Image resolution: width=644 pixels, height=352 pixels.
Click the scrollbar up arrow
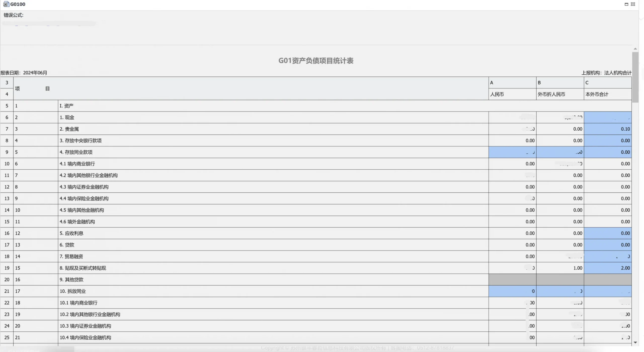point(635,49)
